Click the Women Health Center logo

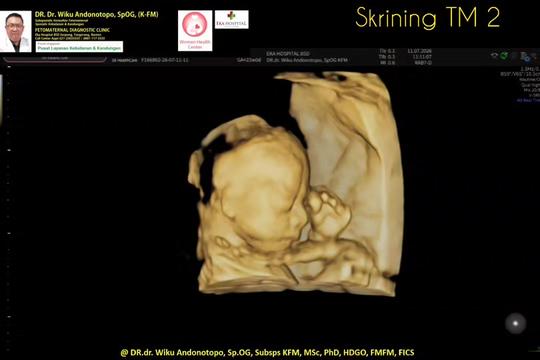[x=195, y=31]
